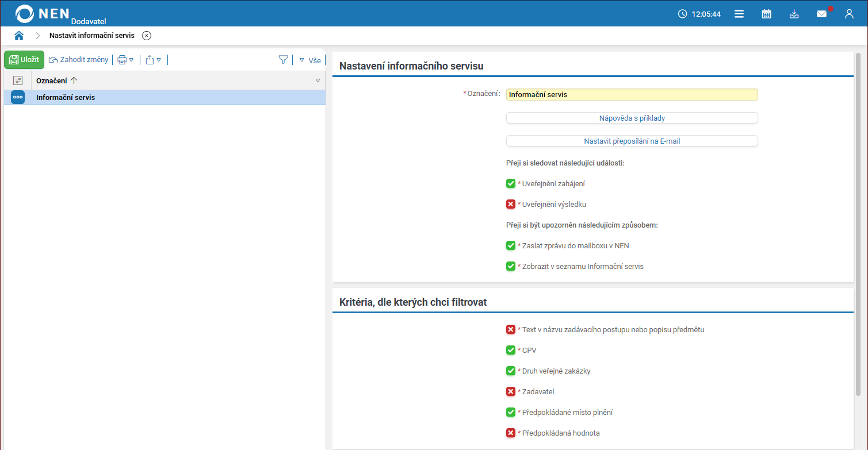868x450 pixels.
Task: Open the calendar icon in header
Action: click(x=766, y=14)
